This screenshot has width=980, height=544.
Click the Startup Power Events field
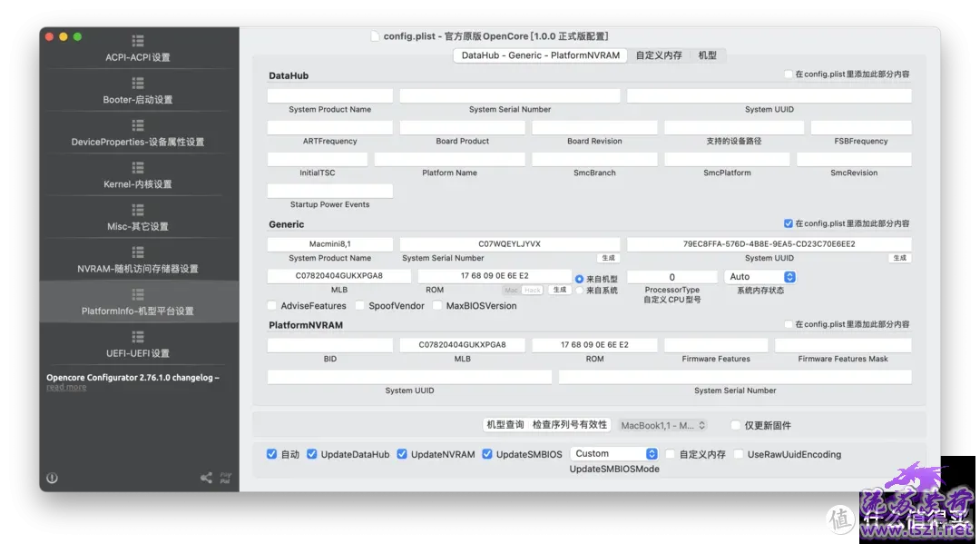click(330, 191)
